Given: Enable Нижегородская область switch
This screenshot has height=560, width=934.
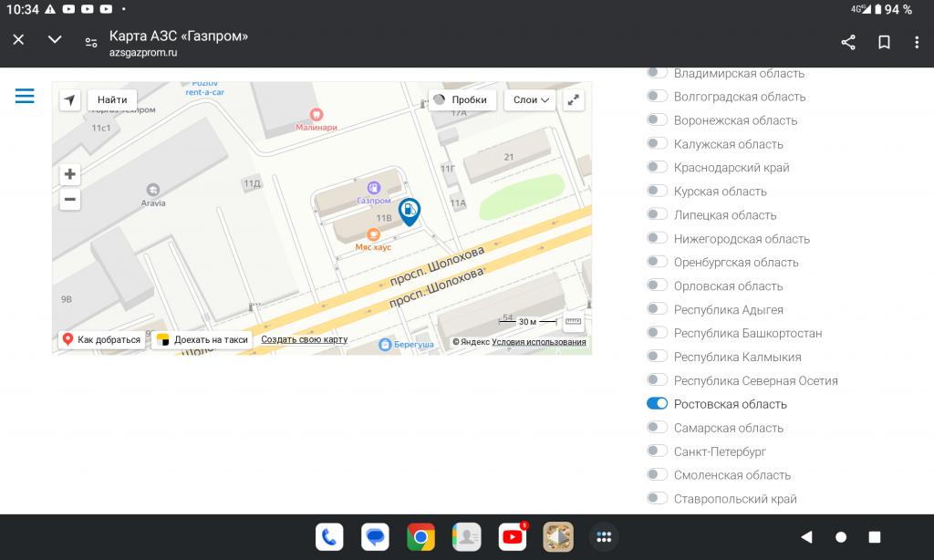Looking at the screenshot, I should 657,238.
